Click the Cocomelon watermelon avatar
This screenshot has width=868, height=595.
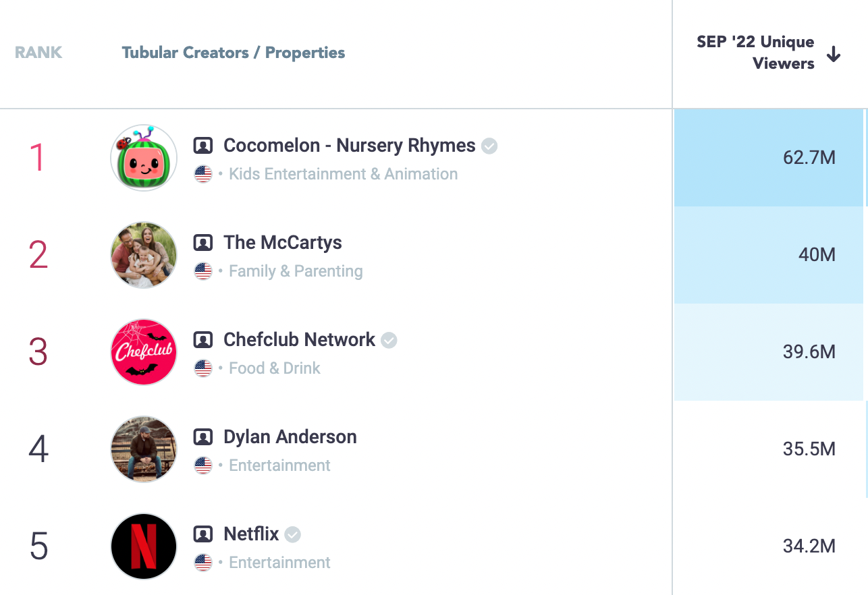pyautogui.click(x=144, y=158)
